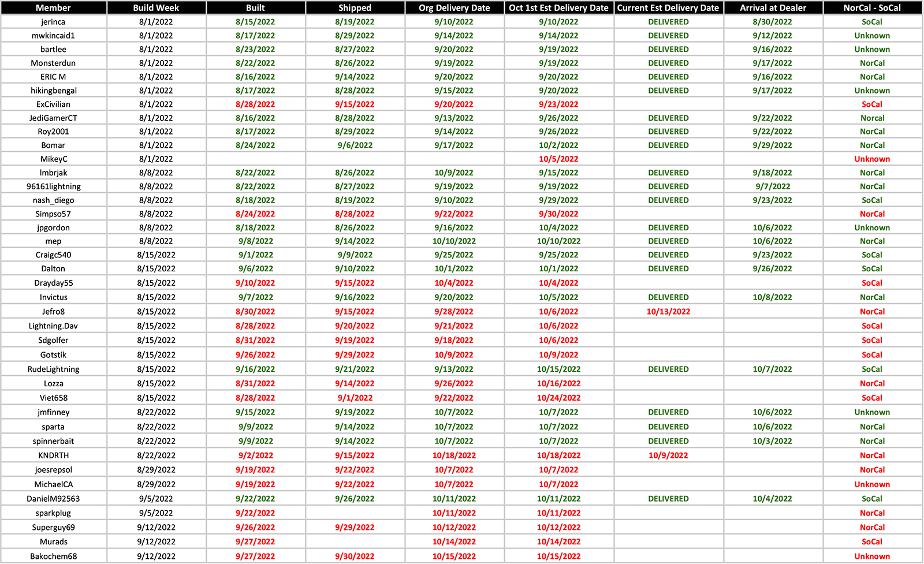This screenshot has width=924, height=564.
Task: Click Viet658's shipped date 9/1/2022
Action: [355, 398]
